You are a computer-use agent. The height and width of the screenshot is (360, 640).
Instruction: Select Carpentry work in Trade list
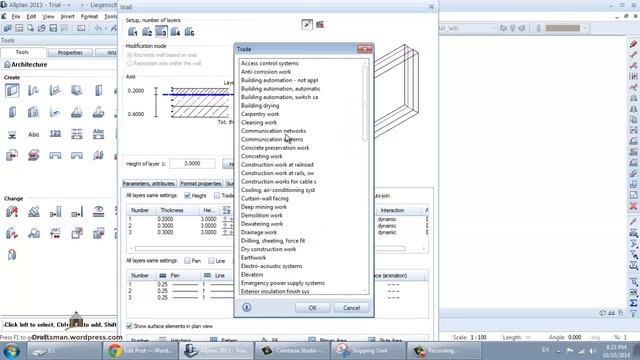tap(260, 114)
